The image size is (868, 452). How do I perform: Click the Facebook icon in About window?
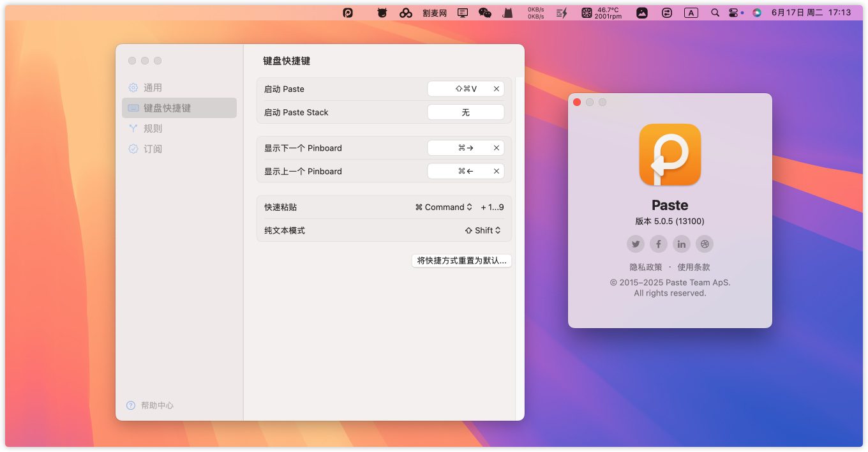click(659, 244)
